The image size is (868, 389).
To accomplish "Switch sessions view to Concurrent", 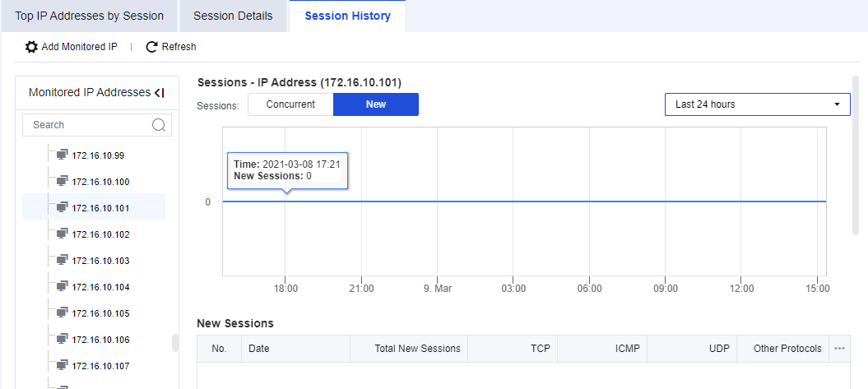I will coord(290,104).
